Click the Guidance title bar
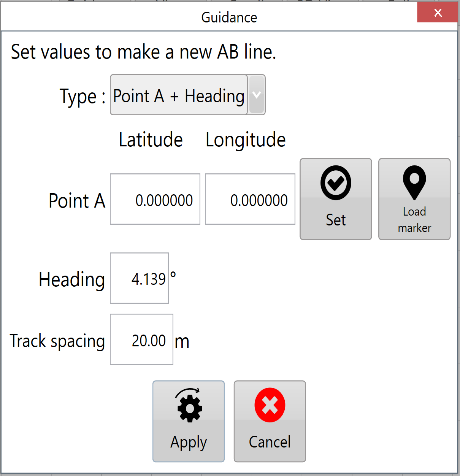The width and height of the screenshot is (460, 476). click(x=229, y=17)
